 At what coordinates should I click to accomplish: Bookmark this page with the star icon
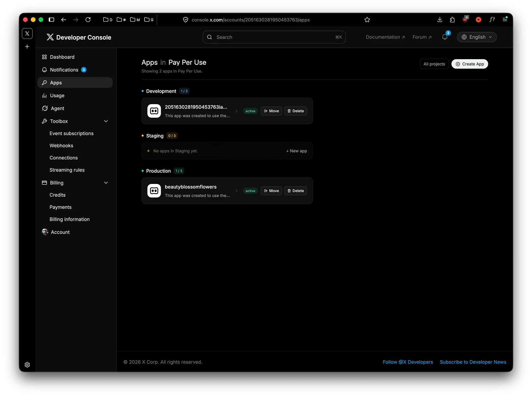pos(367,20)
